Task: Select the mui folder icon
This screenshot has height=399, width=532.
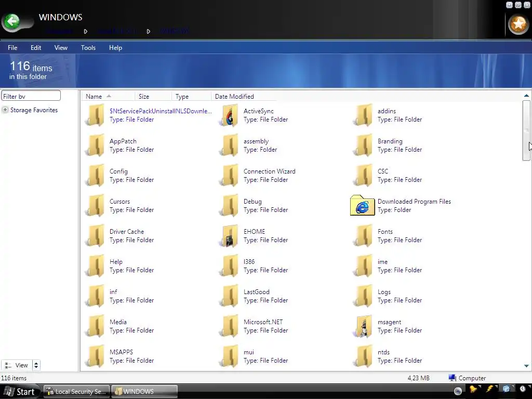Action: (x=230, y=356)
